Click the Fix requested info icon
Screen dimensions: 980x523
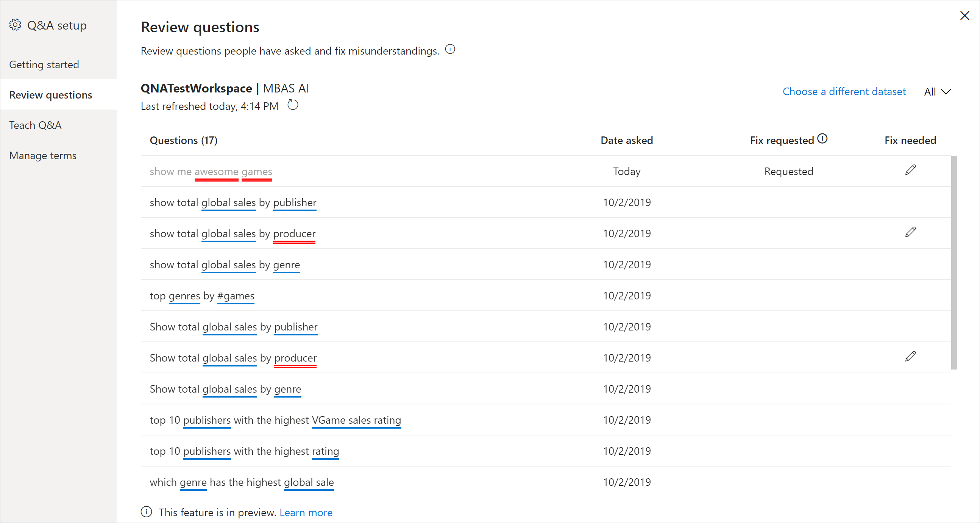pos(822,139)
